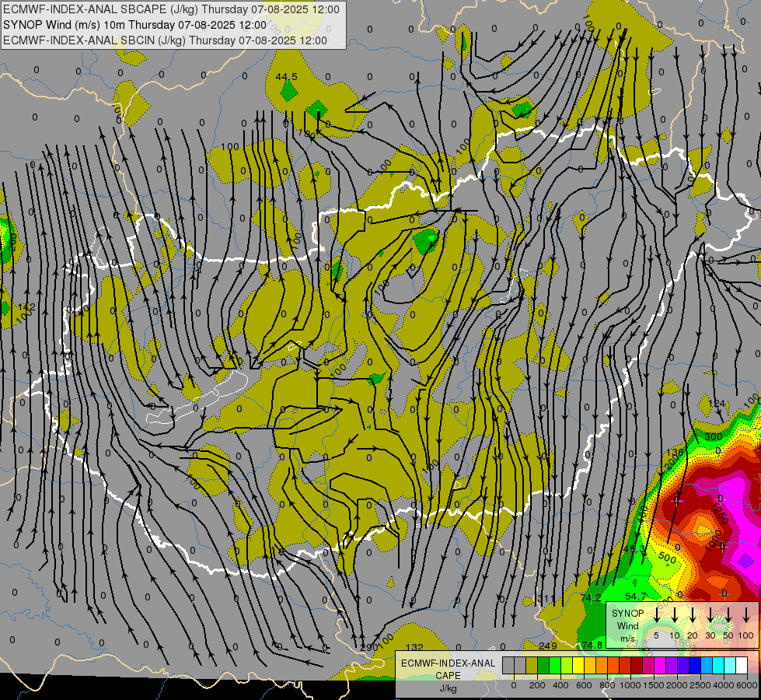Click the '50' speed label in wind legend
The height and width of the screenshot is (700, 761).
728,635
